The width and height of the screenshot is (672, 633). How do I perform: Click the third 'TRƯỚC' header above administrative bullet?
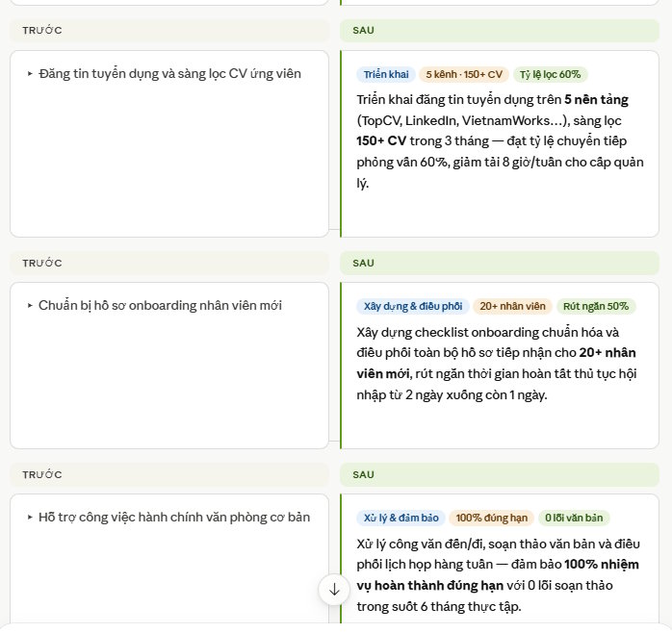click(169, 474)
